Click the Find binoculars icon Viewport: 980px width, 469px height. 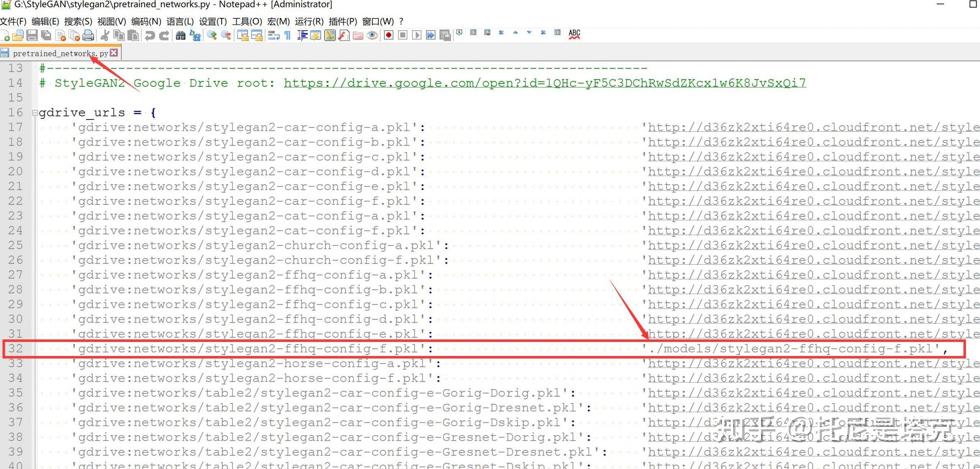tap(180, 36)
